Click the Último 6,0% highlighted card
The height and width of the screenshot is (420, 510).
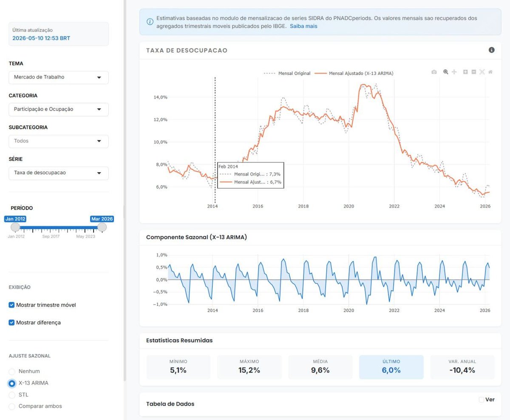391,367
